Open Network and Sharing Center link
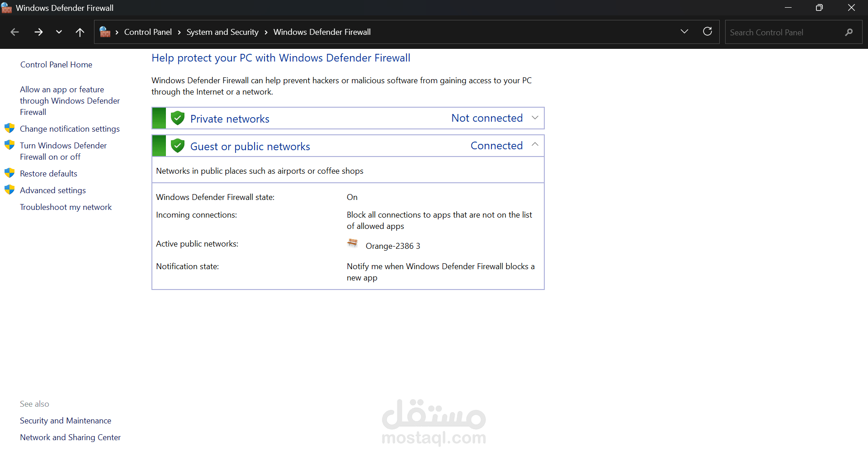 coord(70,437)
